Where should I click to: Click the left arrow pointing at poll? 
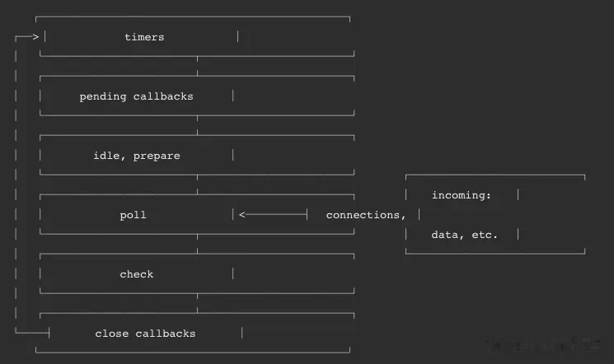click(274, 214)
